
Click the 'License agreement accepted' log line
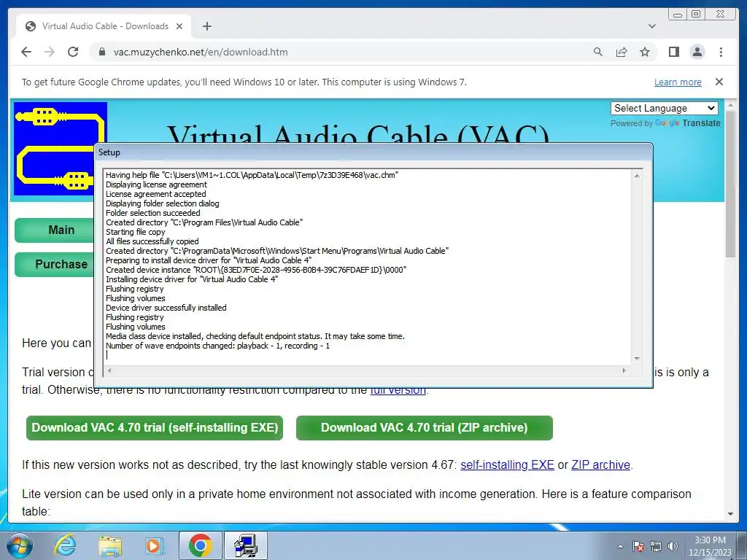click(156, 194)
